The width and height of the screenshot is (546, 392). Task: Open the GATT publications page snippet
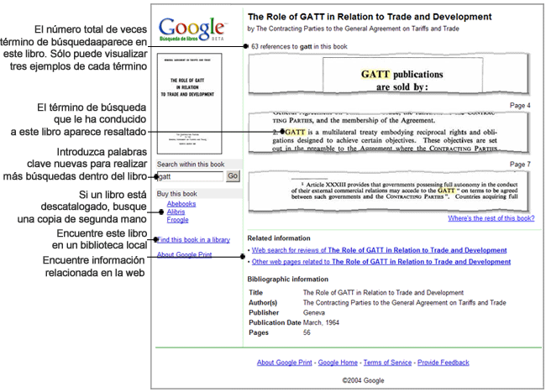[388, 75]
